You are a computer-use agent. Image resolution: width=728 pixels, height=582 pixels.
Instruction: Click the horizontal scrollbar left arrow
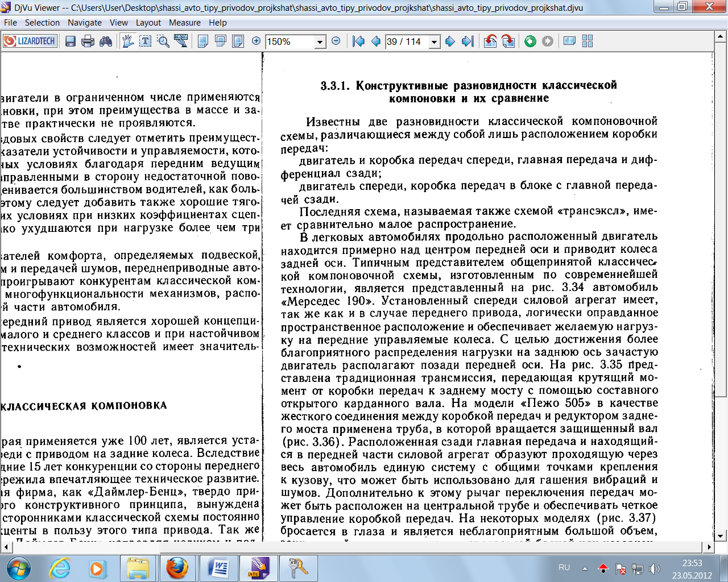(6, 547)
